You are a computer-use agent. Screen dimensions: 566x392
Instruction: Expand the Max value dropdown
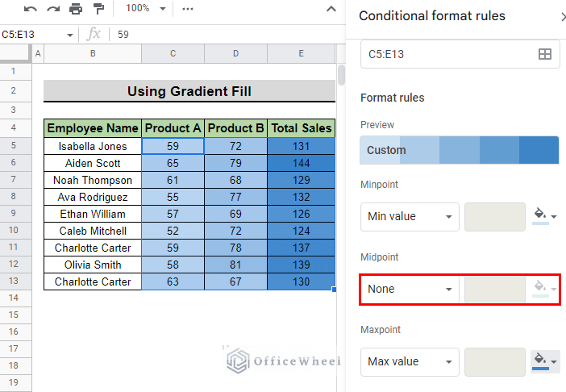point(410,361)
